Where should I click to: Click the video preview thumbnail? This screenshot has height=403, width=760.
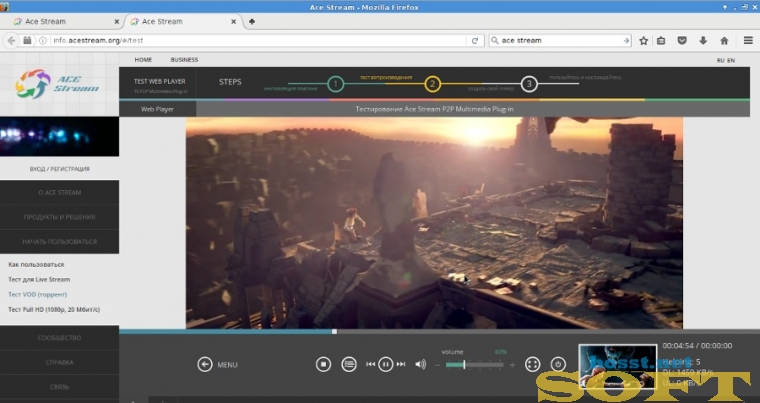point(618,367)
